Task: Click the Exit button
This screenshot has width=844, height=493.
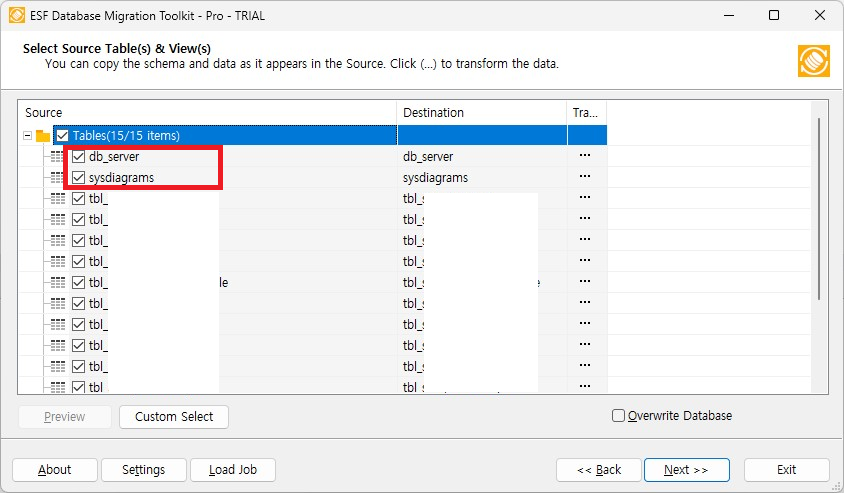Action: pyautogui.click(x=786, y=470)
